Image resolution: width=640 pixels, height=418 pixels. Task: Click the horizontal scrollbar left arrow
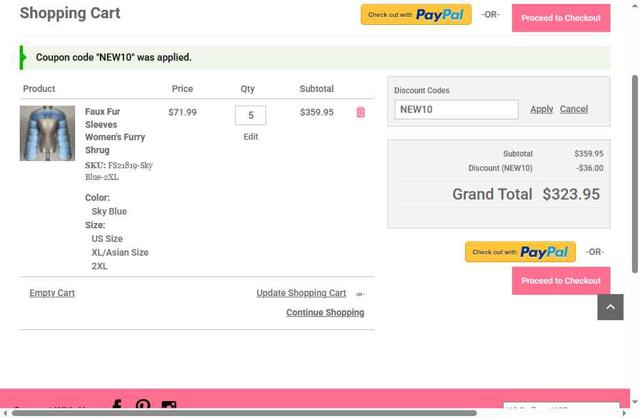(x=5, y=413)
